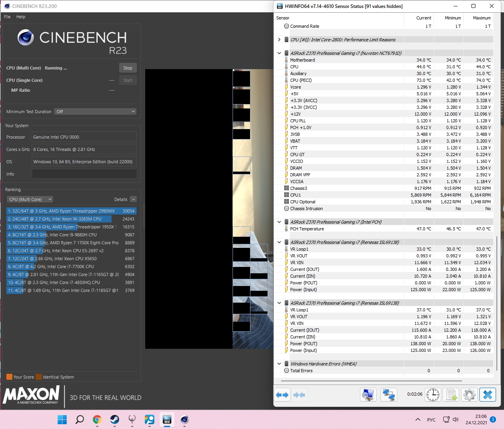Click Processor field Genuine Intel CPU 0000
The image size is (504, 429).
pos(85,137)
